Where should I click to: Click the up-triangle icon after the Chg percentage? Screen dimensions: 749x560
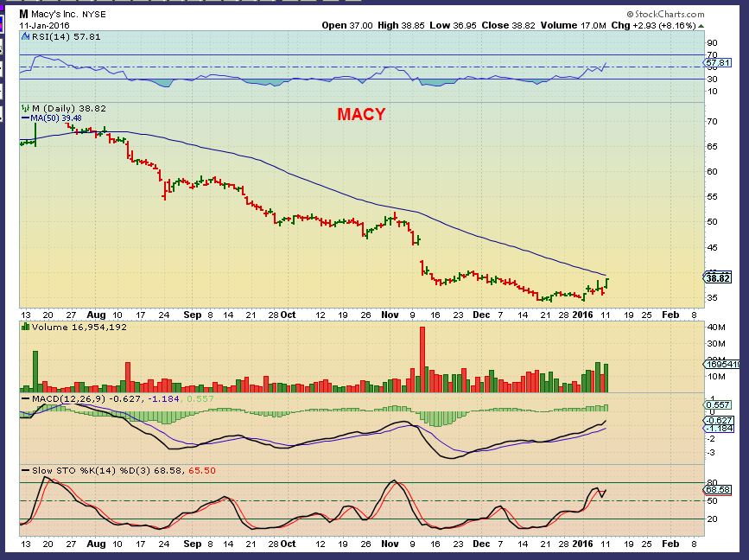click(701, 26)
